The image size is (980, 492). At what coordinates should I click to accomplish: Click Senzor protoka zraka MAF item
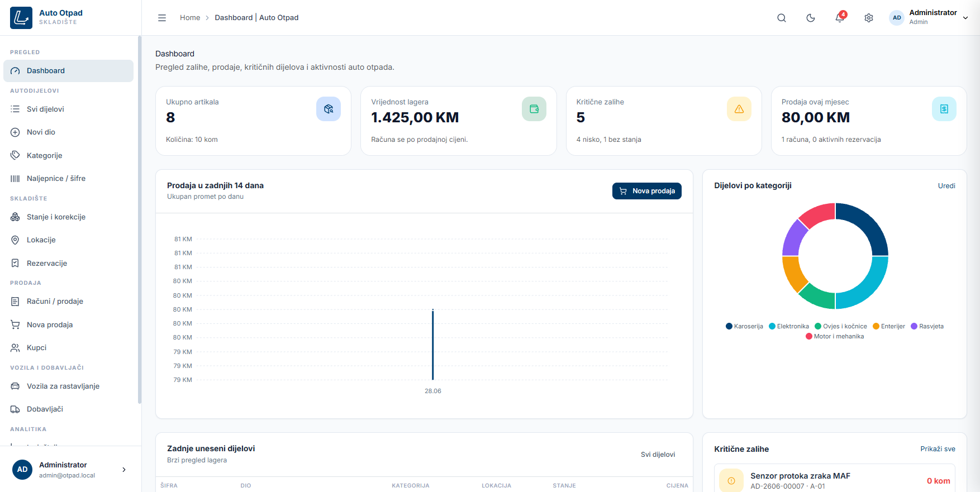point(835,481)
